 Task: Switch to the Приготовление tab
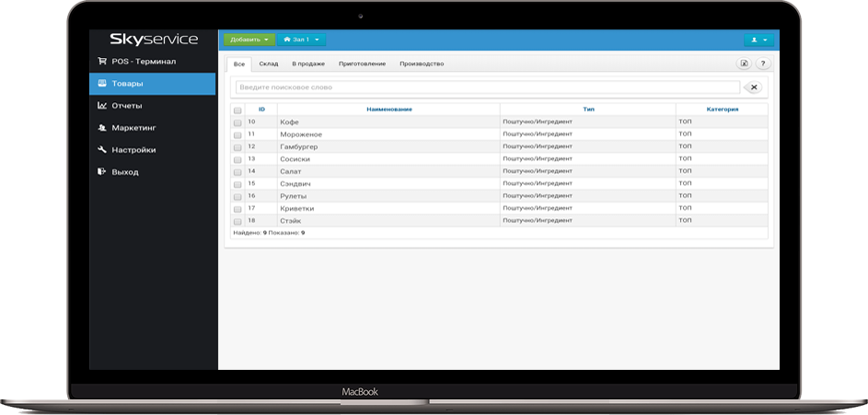point(361,63)
